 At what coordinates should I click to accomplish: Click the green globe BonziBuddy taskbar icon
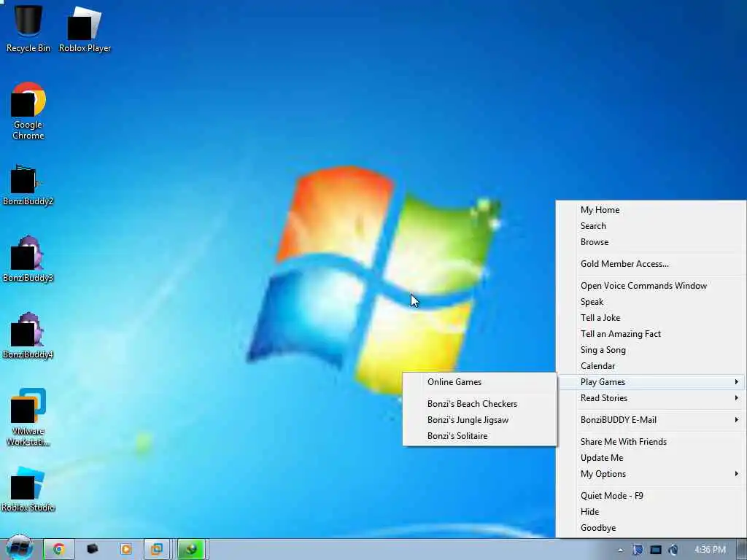tap(192, 549)
